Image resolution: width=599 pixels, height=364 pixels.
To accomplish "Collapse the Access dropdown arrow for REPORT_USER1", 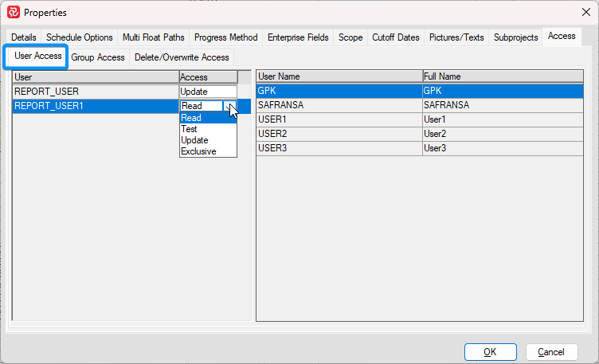I will click(x=230, y=106).
